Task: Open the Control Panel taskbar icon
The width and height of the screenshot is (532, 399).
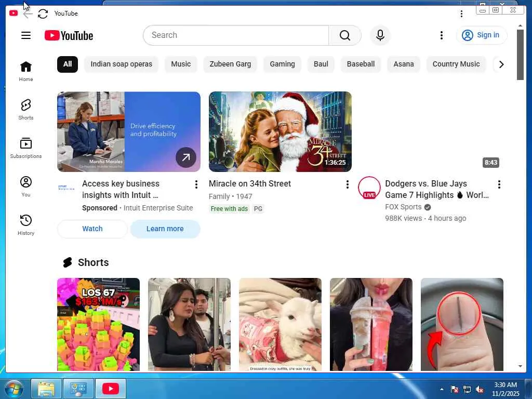Action: tap(78, 389)
